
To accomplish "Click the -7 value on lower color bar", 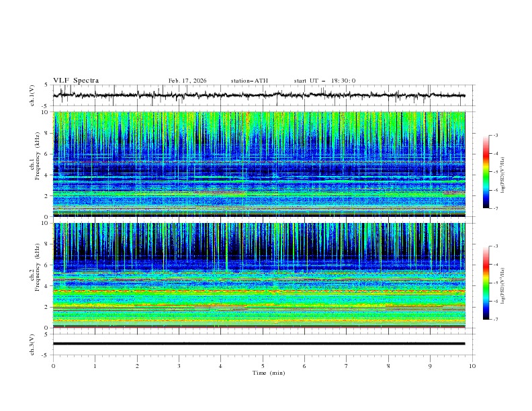I will click(x=495, y=319).
